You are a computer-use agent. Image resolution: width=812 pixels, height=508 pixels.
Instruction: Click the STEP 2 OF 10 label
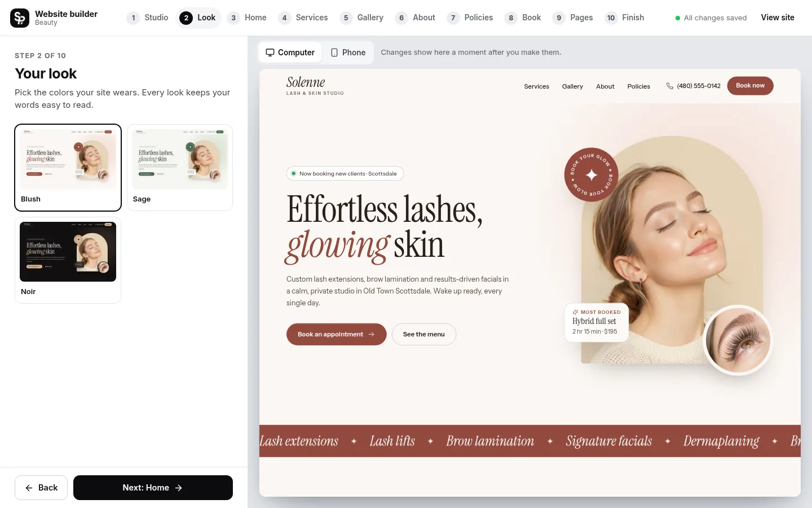click(x=41, y=55)
